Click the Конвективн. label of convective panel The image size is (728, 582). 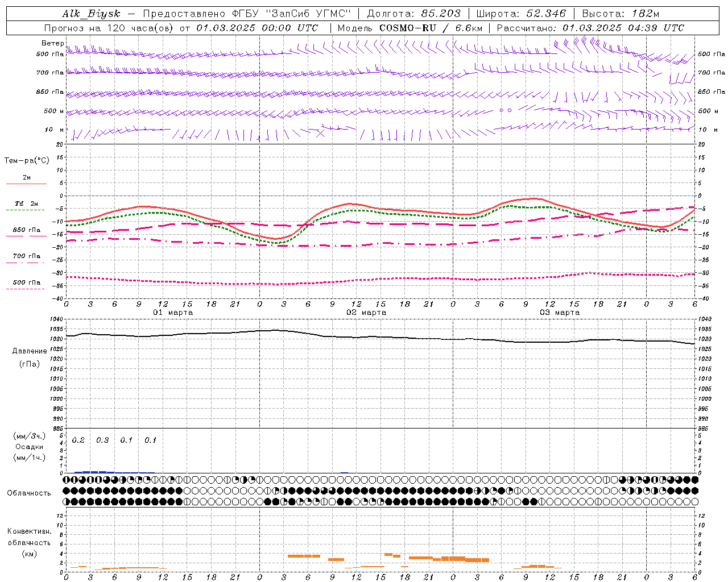click(29, 531)
